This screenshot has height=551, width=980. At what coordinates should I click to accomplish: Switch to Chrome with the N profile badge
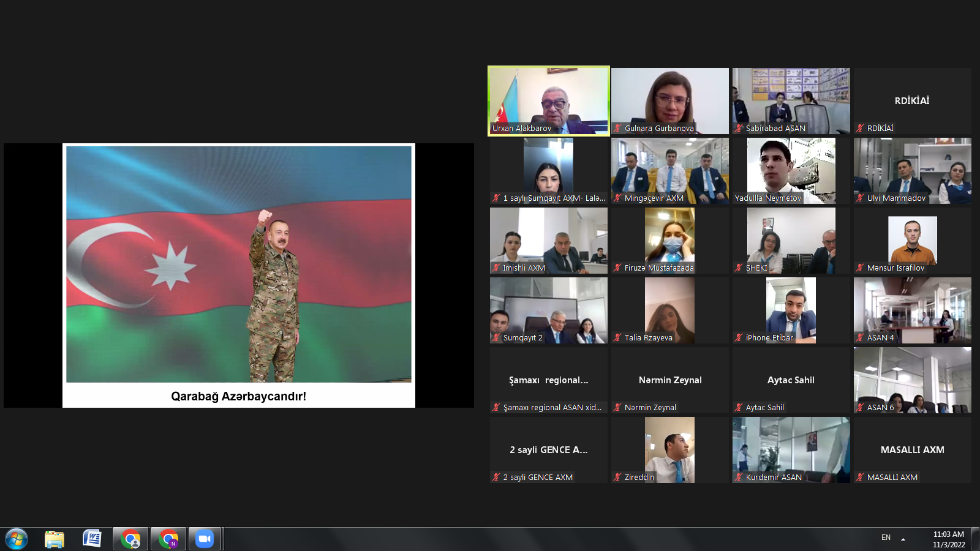tap(168, 539)
